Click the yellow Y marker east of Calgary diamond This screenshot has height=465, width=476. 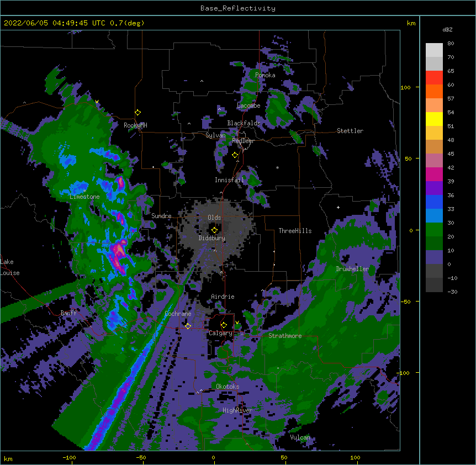pos(237,323)
